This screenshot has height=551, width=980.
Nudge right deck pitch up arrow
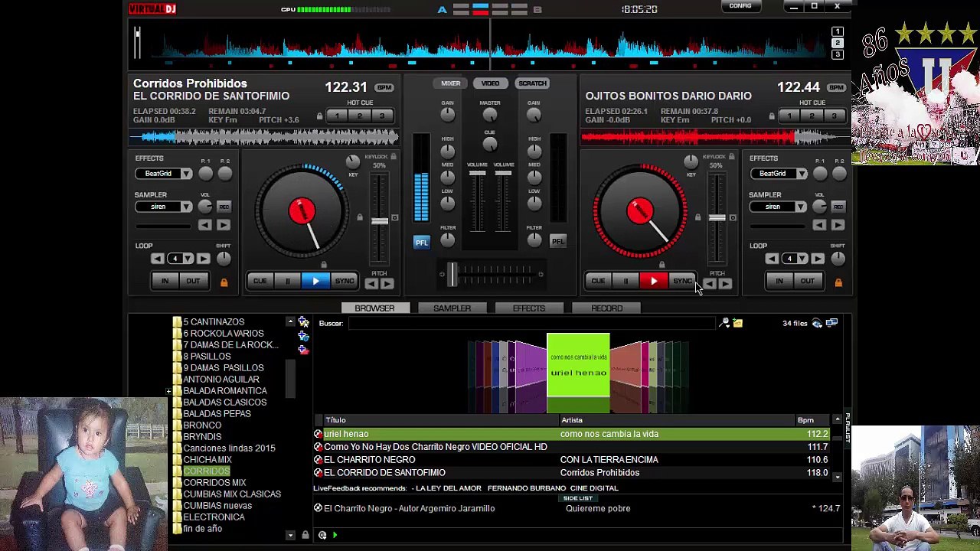click(725, 285)
